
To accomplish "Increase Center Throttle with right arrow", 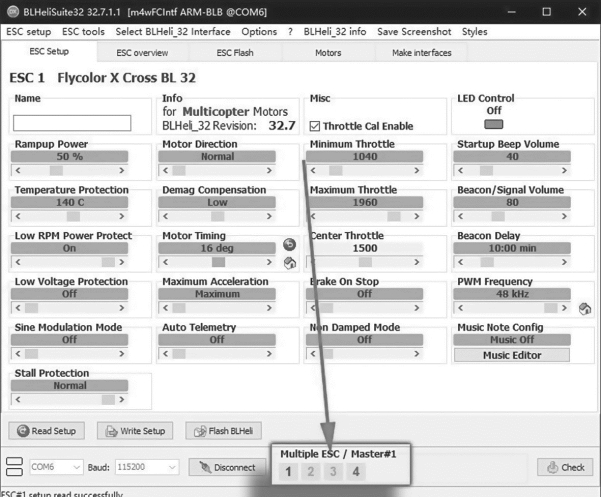I will pyautogui.click(x=417, y=262).
